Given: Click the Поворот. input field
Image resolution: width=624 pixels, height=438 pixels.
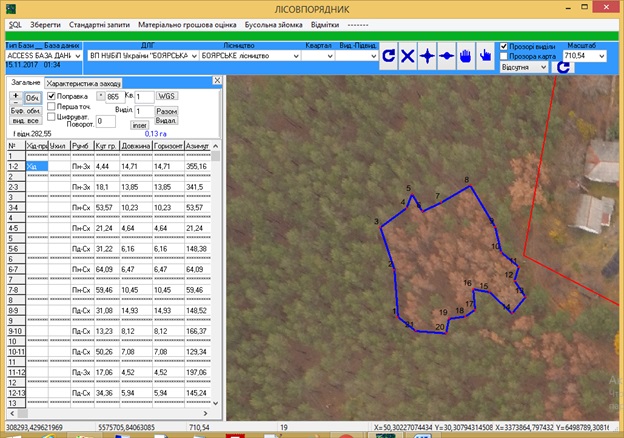Looking at the screenshot, I should tap(108, 120).
